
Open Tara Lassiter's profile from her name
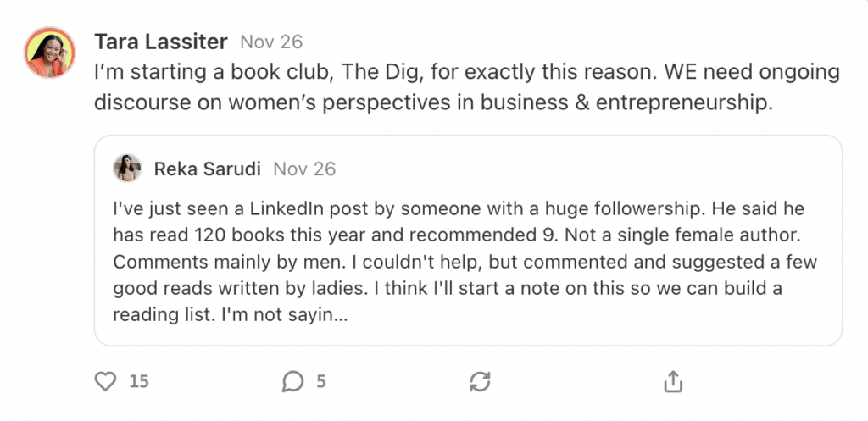click(x=161, y=42)
